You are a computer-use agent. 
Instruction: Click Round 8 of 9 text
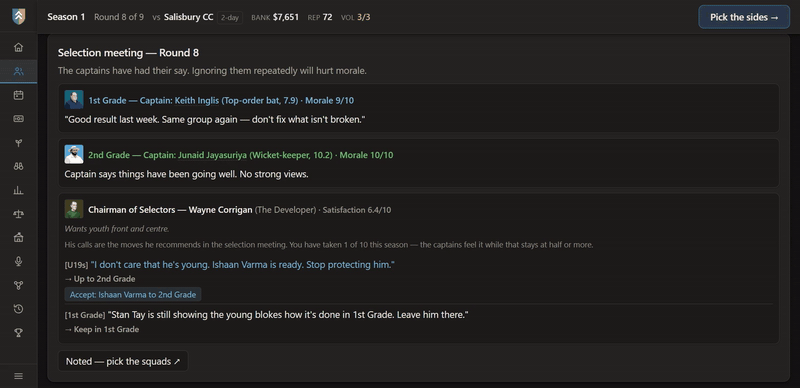(x=119, y=17)
